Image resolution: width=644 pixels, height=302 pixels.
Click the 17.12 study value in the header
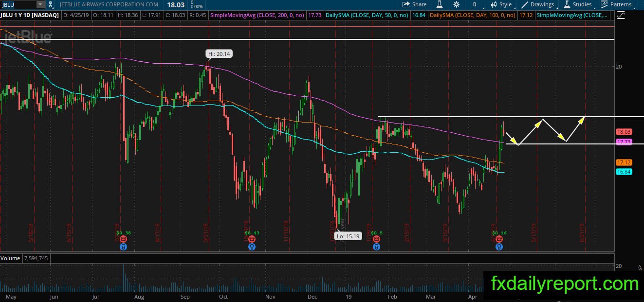(526, 15)
